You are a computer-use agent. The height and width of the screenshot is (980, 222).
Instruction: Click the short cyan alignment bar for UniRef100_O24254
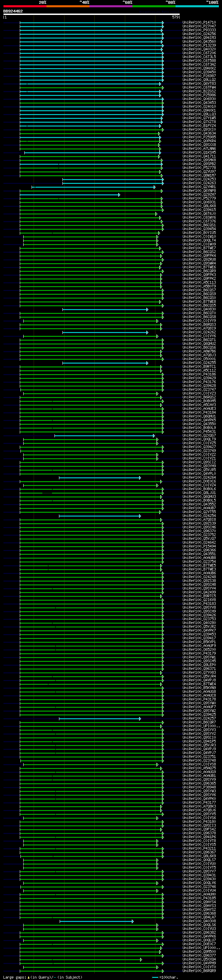(100, 516)
